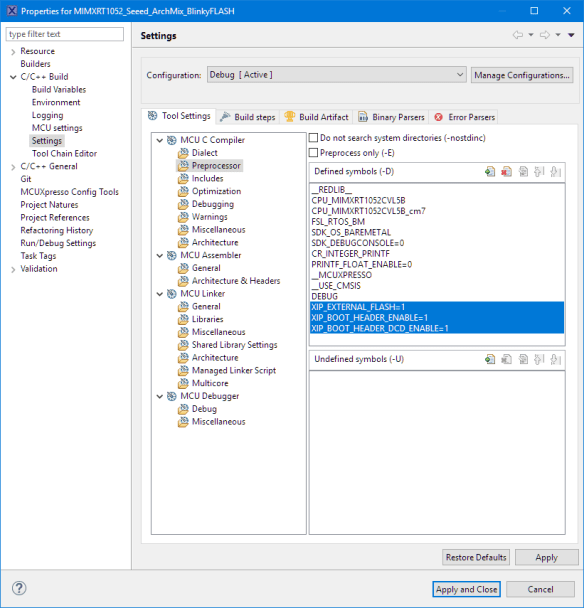584x608 pixels.
Task: Click the Cancel button
Action: [x=540, y=589]
